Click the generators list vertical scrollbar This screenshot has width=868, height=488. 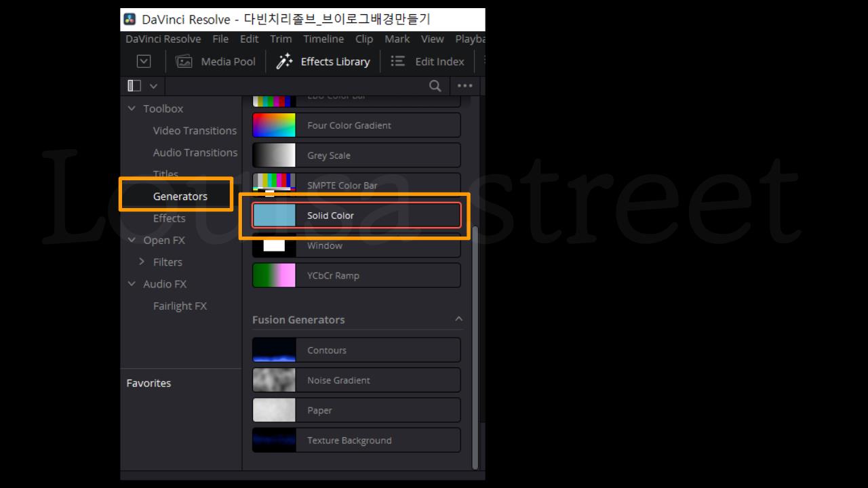tap(475, 347)
